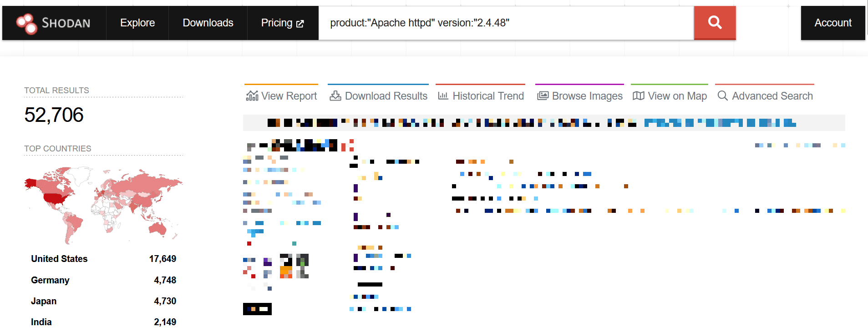Open the Pricing page
The image size is (868, 332).
(282, 23)
